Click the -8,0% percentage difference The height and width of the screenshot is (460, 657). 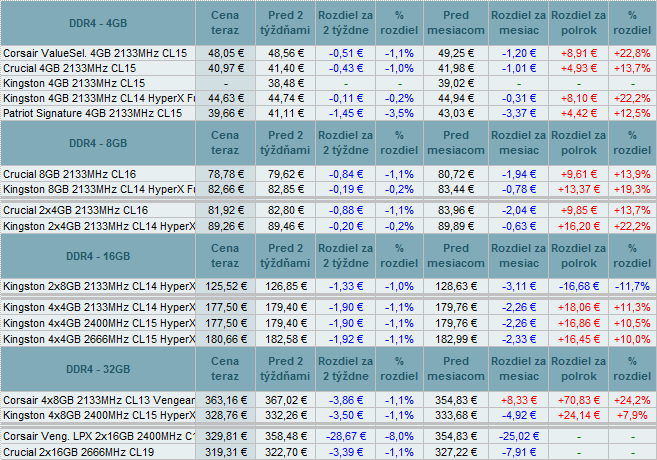point(399,437)
